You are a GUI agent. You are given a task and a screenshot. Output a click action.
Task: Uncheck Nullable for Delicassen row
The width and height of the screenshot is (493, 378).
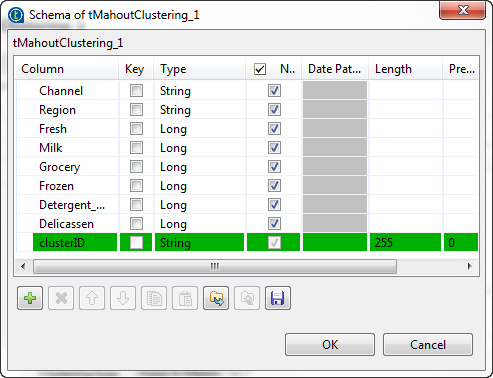point(274,224)
